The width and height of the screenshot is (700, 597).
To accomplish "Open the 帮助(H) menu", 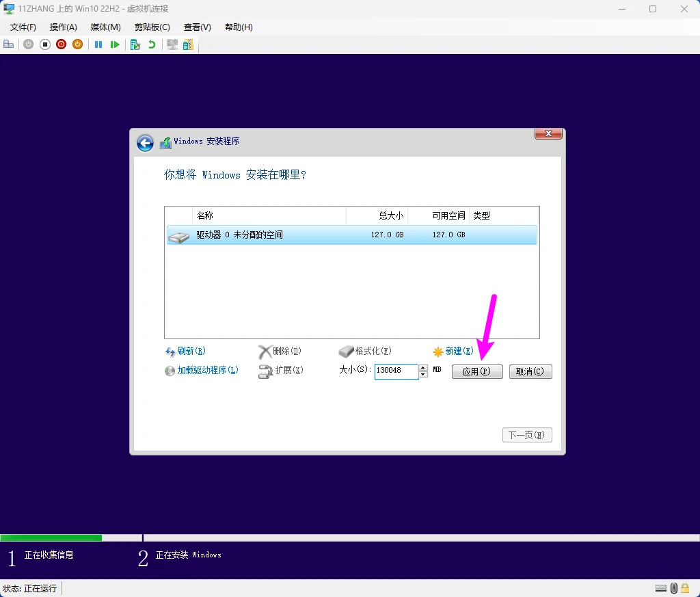I will pos(239,27).
